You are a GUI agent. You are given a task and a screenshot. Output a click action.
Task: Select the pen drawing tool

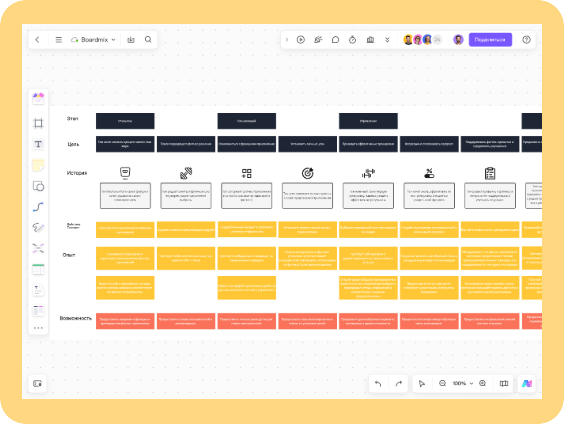38,228
